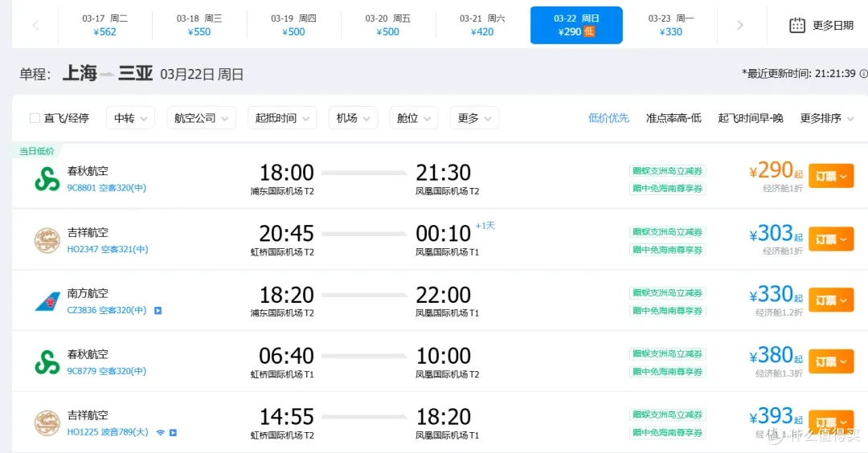Click arrival time 00:10
This screenshot has width=868, height=453.
[x=444, y=234]
